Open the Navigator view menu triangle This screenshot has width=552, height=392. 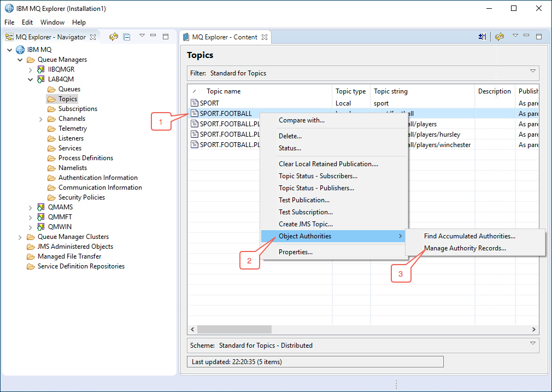click(x=142, y=36)
